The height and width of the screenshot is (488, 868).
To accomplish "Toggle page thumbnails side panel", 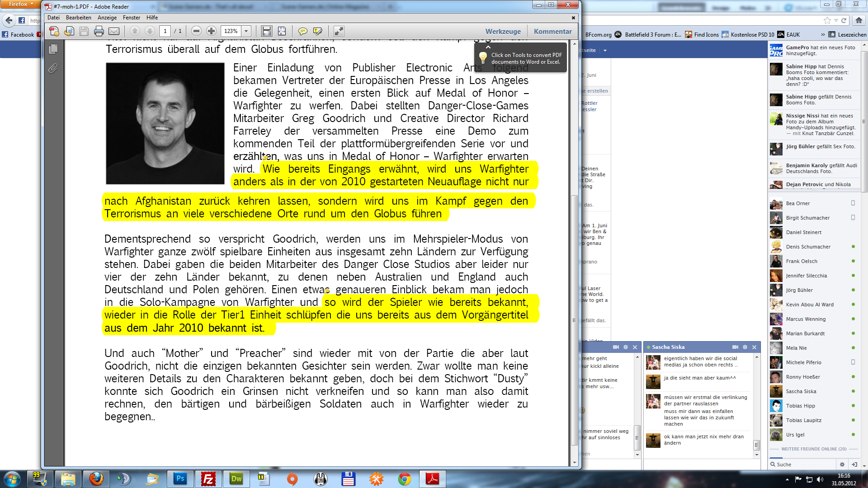I will coord(53,49).
